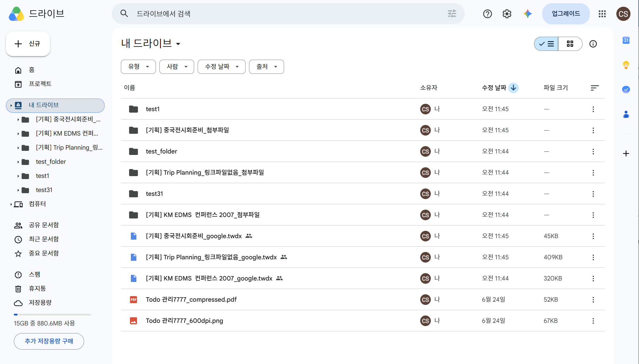Click the 신규 new button
This screenshot has height=364, width=639.
tap(28, 44)
